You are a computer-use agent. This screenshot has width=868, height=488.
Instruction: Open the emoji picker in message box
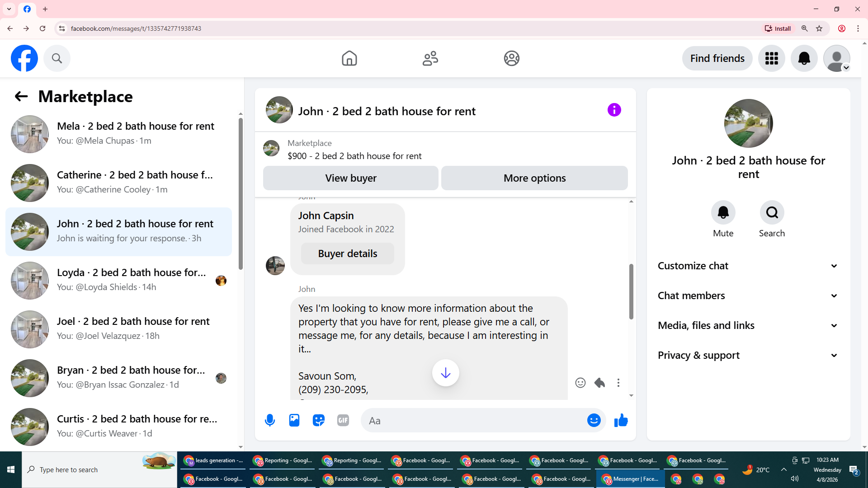(x=594, y=420)
